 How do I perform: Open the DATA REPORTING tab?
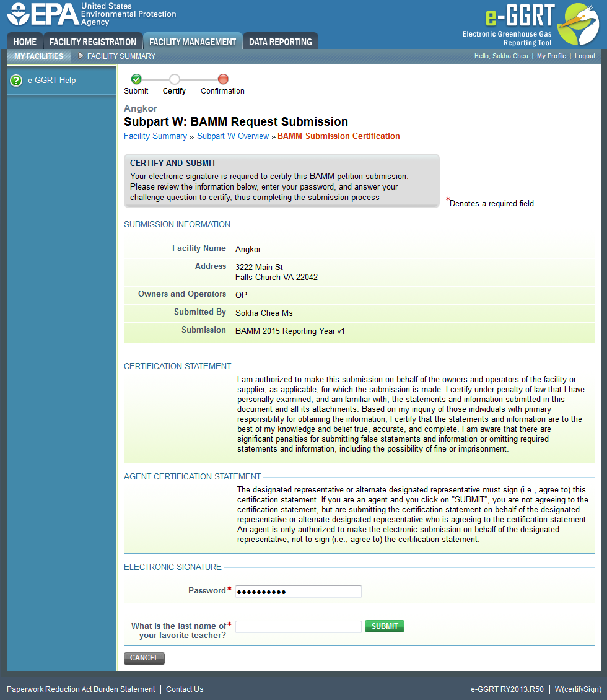tap(280, 41)
